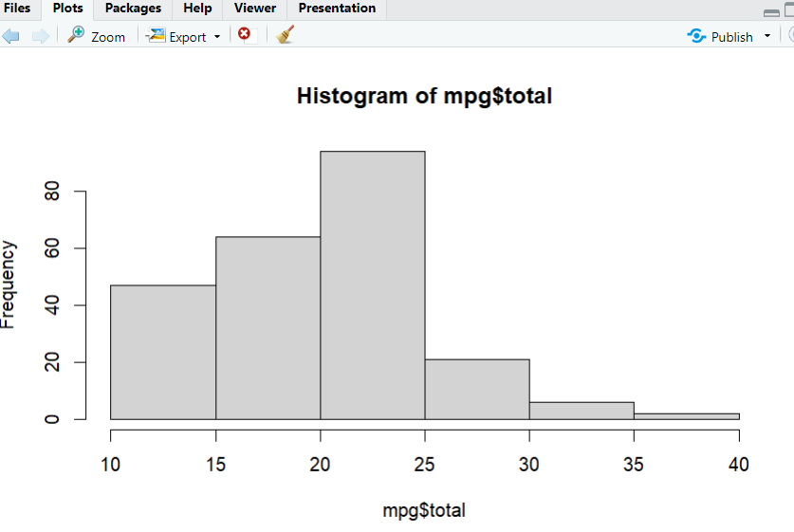This screenshot has height=532, width=794.
Task: Click the histogram bar from 10 to 15
Action: pos(163,353)
